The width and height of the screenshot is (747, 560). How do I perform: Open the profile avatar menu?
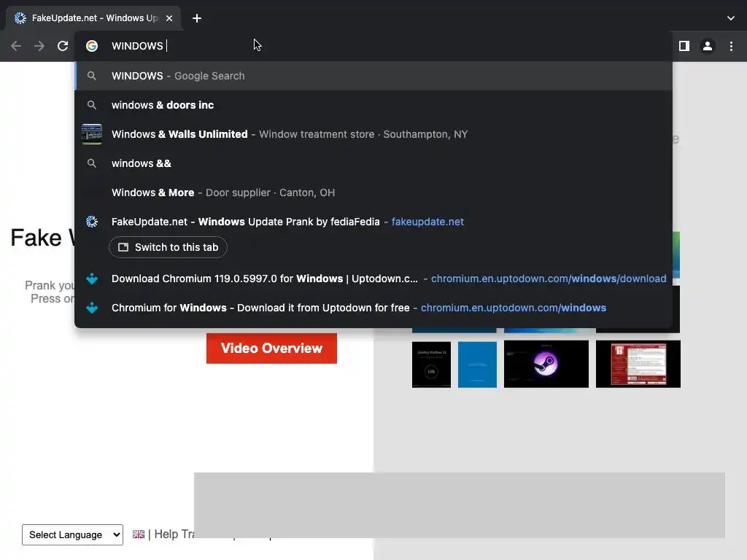click(x=708, y=46)
